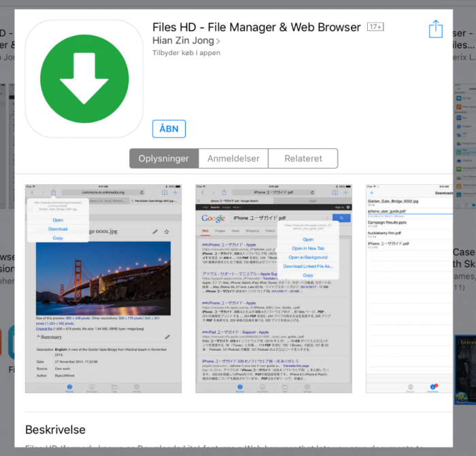Click the 17+ age rating badge
This screenshot has width=476, height=456.
375,27
